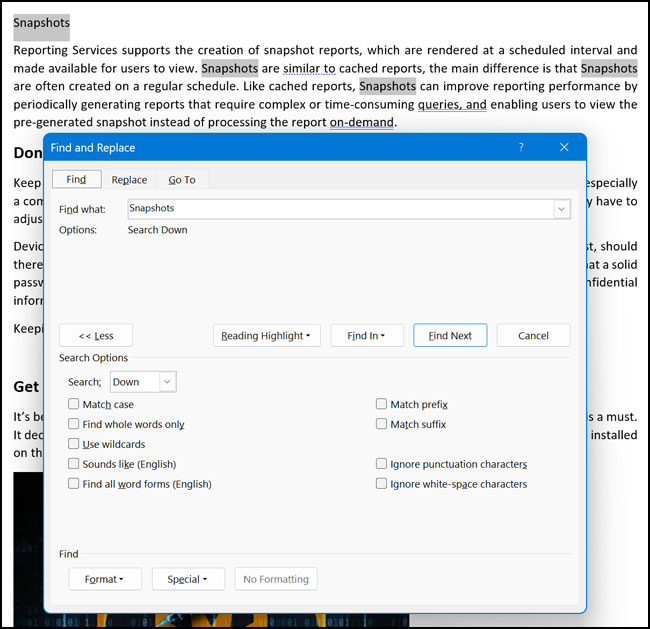This screenshot has height=629, width=650.
Task: Open the Reading Highlight menu button
Action: (x=267, y=335)
